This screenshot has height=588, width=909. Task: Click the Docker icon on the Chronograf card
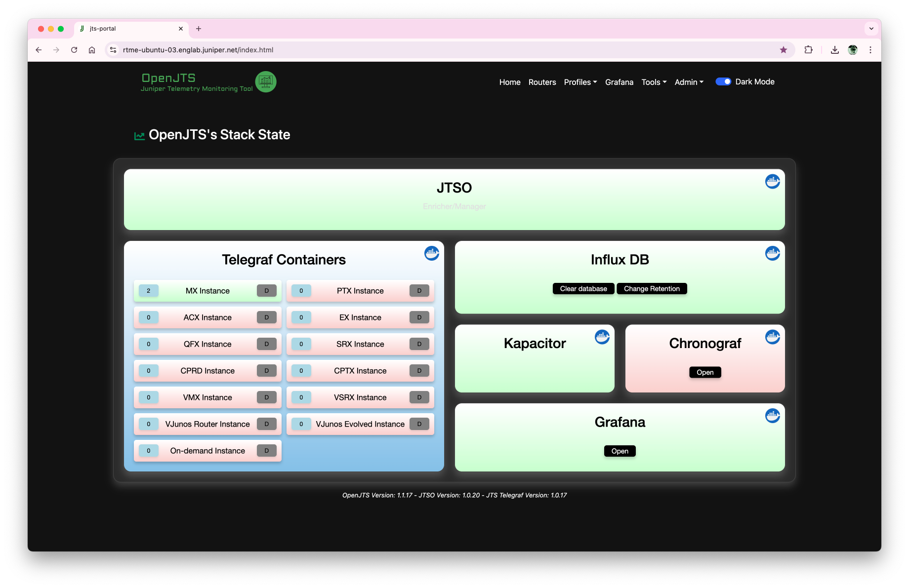point(772,337)
